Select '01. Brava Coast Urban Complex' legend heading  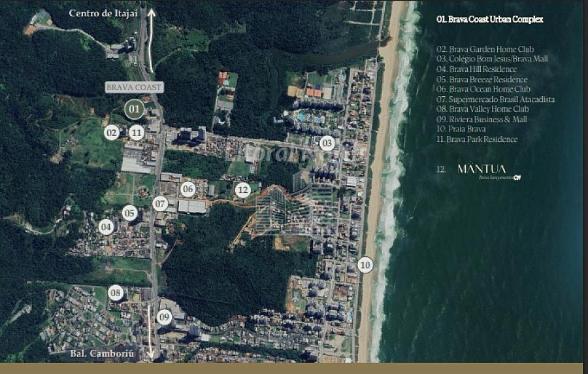click(489, 20)
